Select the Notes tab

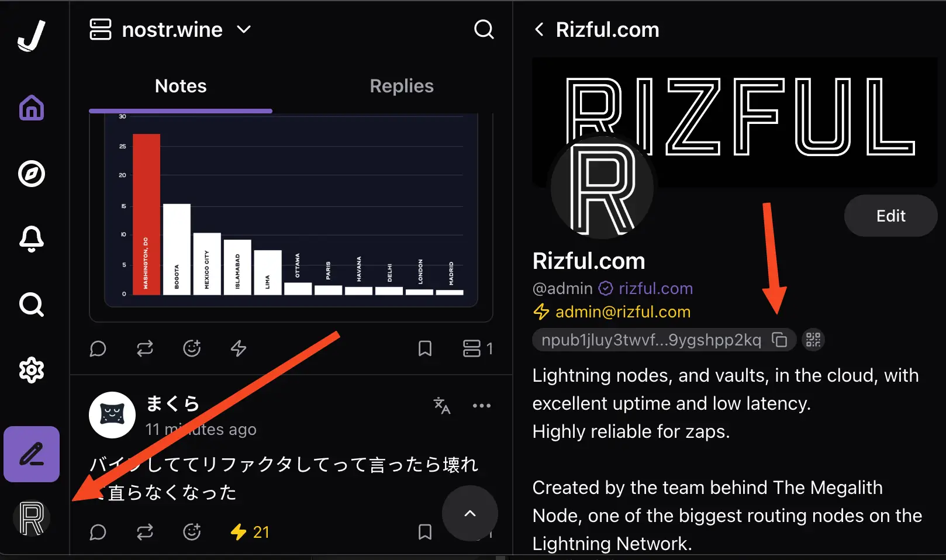(x=181, y=86)
